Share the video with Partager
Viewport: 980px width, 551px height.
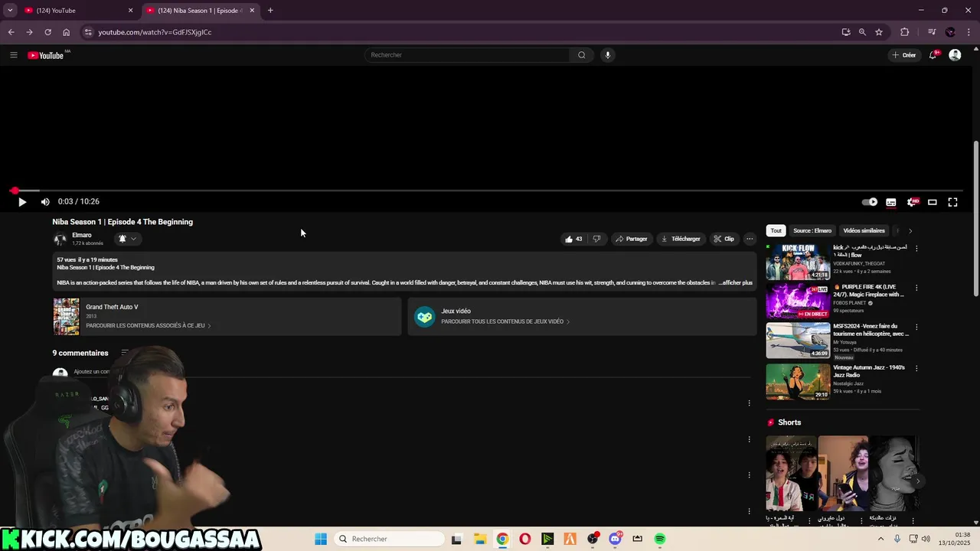tap(632, 239)
